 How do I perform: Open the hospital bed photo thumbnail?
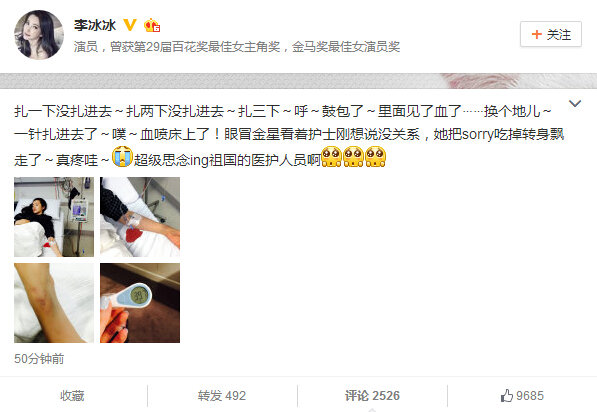[x=54, y=217]
